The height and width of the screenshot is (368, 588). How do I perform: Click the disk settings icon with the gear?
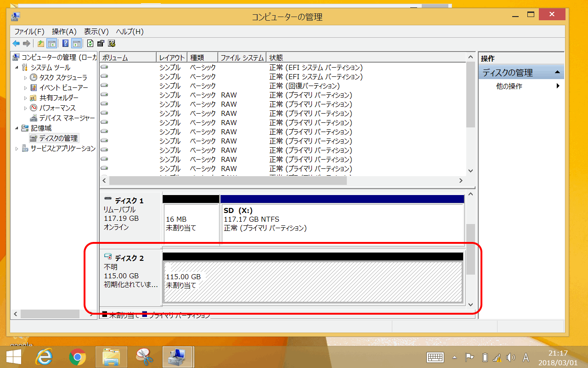click(112, 43)
